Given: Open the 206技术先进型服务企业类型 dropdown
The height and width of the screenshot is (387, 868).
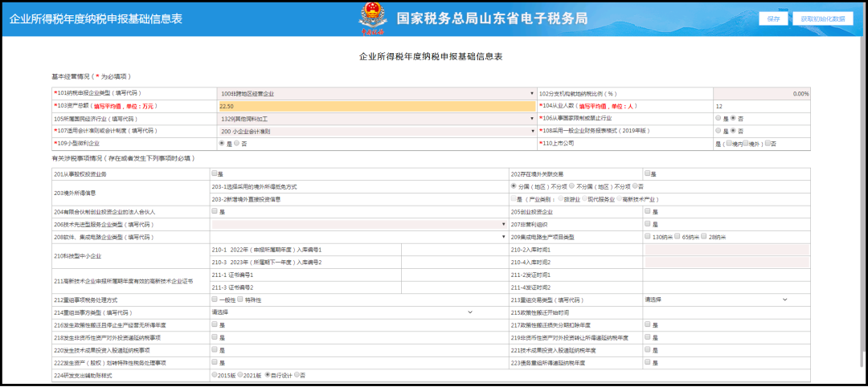Looking at the screenshot, I should pyautogui.click(x=358, y=224).
